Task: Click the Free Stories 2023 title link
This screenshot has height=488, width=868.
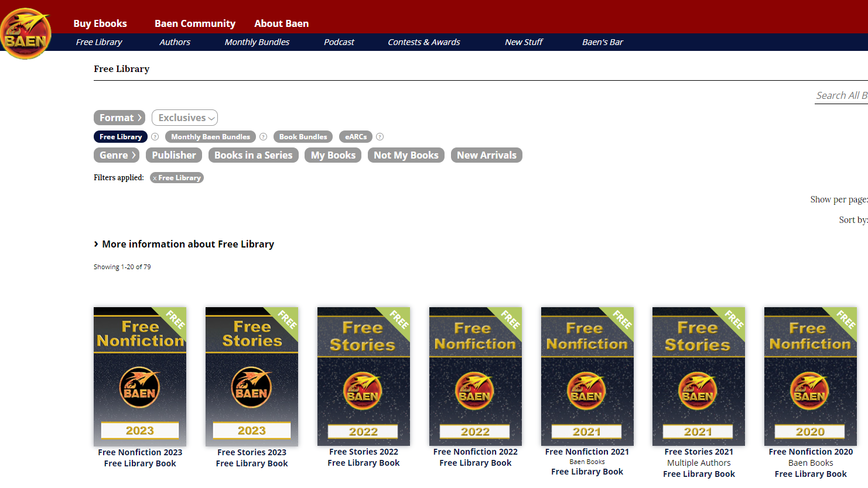Action: 252,452
